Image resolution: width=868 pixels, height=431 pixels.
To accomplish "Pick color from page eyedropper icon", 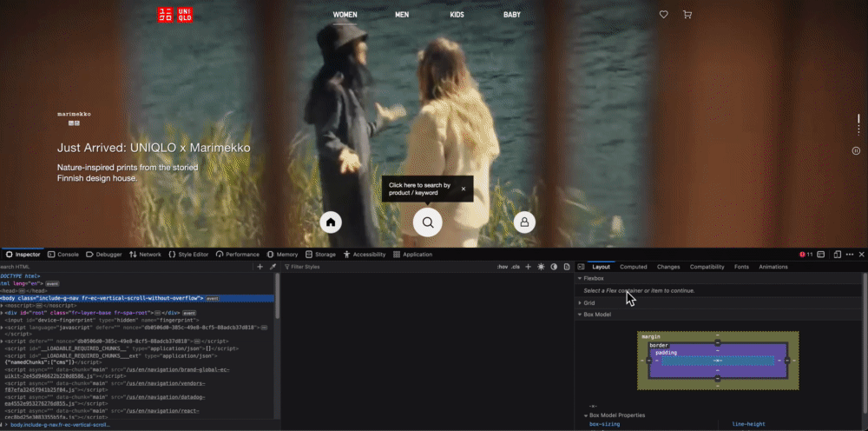I will click(273, 267).
